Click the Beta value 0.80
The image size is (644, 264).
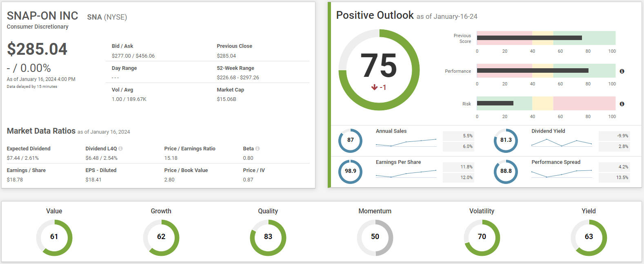pyautogui.click(x=248, y=158)
